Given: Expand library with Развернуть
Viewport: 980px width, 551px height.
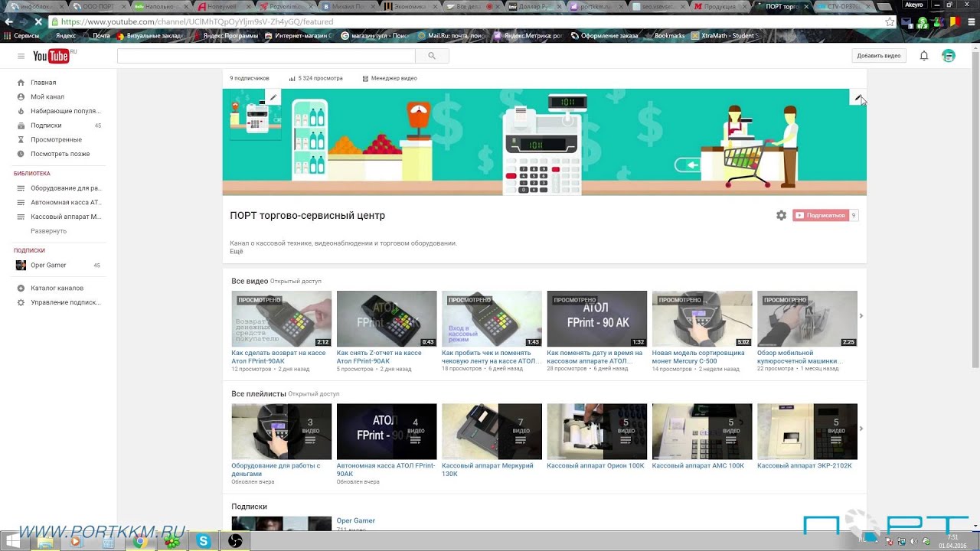Looking at the screenshot, I should click(49, 231).
